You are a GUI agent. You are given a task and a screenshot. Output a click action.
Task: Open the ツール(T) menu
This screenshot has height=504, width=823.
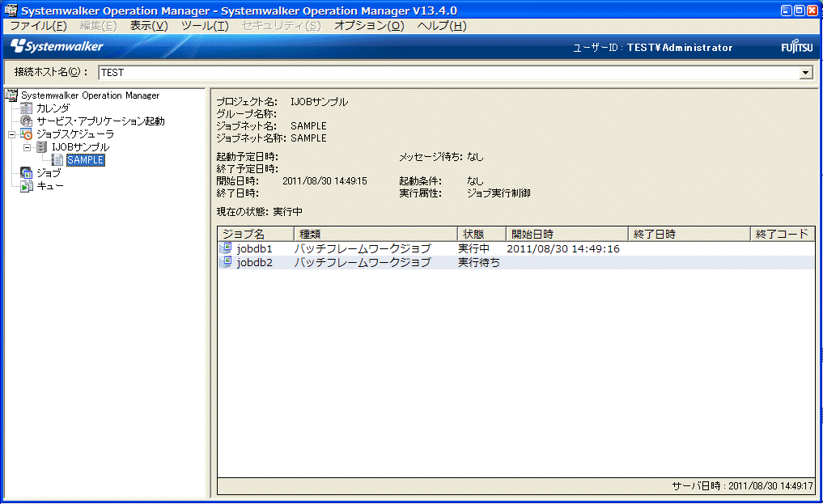205,26
